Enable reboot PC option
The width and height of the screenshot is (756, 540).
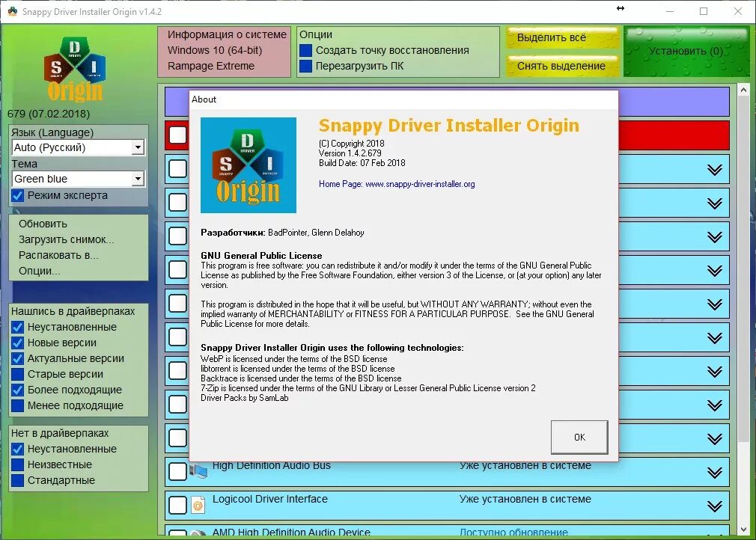click(305, 66)
